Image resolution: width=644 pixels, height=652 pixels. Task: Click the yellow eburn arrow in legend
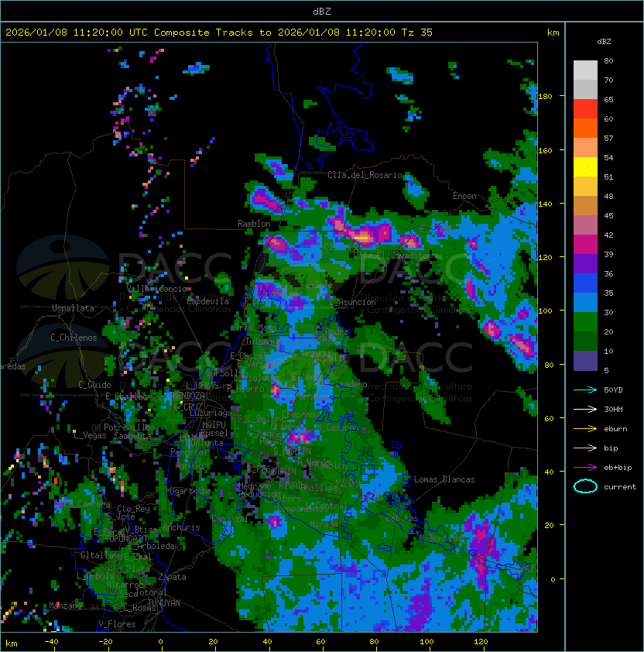(585, 429)
